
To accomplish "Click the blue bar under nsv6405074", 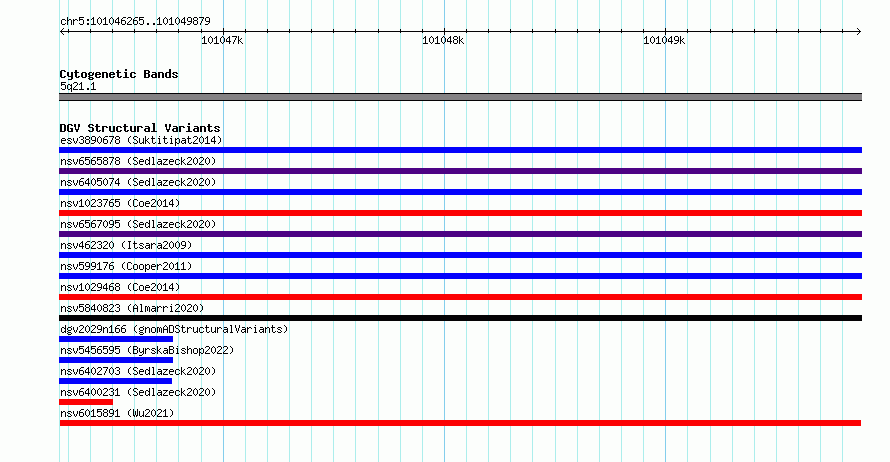I will [x=460, y=192].
